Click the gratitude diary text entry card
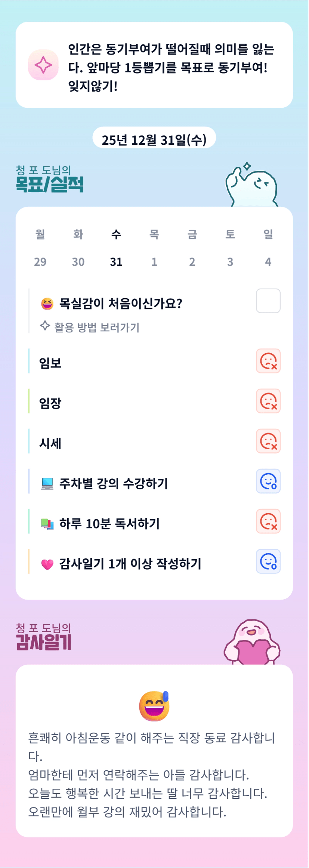 click(x=154, y=774)
